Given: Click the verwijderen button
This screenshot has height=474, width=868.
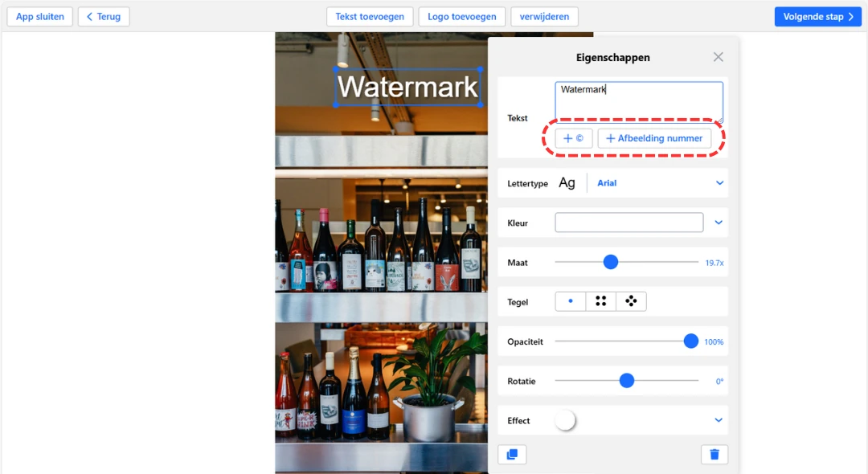Looking at the screenshot, I should pyautogui.click(x=544, y=16).
